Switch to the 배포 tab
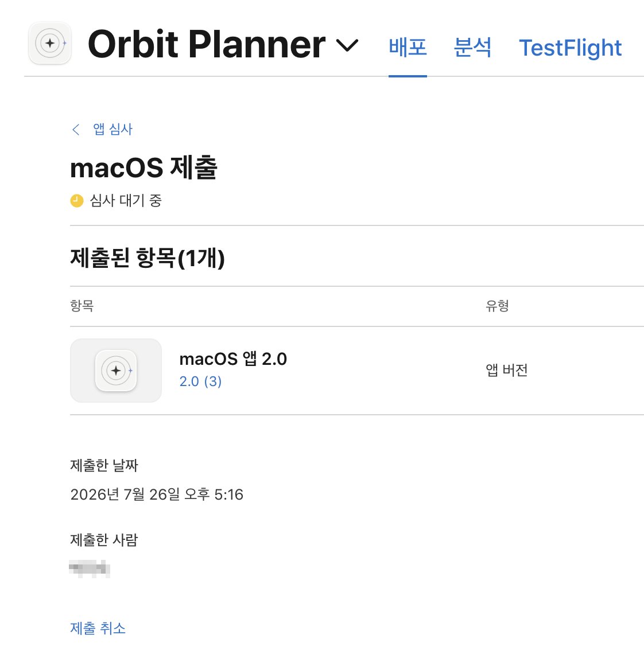Screen dimensions: 644x670 pos(408,47)
